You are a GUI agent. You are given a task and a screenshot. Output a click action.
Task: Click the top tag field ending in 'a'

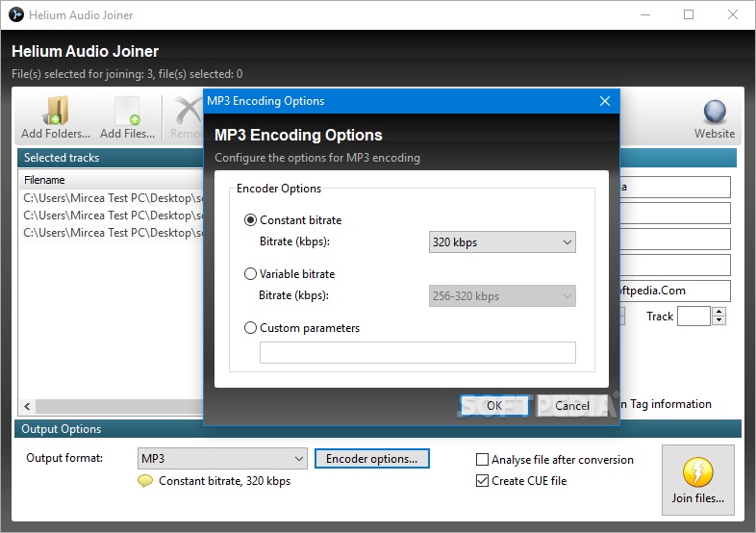click(x=675, y=188)
